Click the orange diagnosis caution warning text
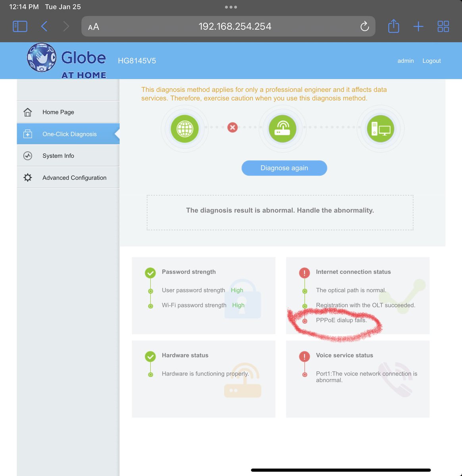 264,94
